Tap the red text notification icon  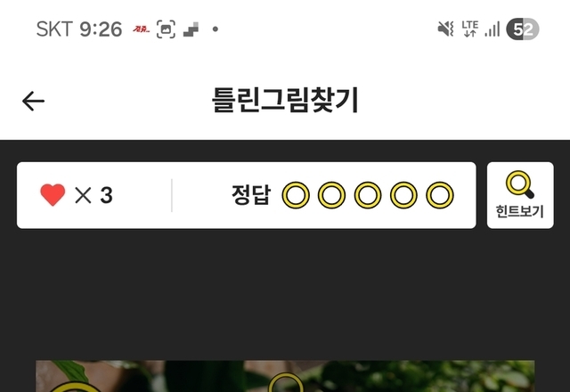point(141,29)
